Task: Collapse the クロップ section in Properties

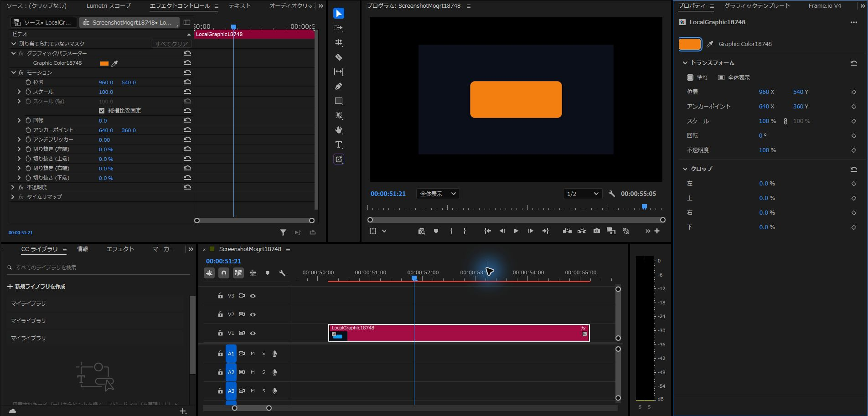Action: pos(685,169)
